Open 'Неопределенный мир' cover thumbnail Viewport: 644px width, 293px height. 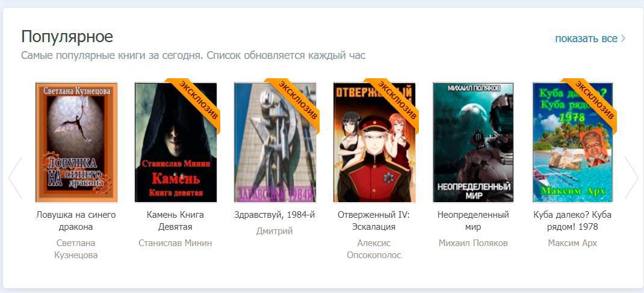coord(473,143)
